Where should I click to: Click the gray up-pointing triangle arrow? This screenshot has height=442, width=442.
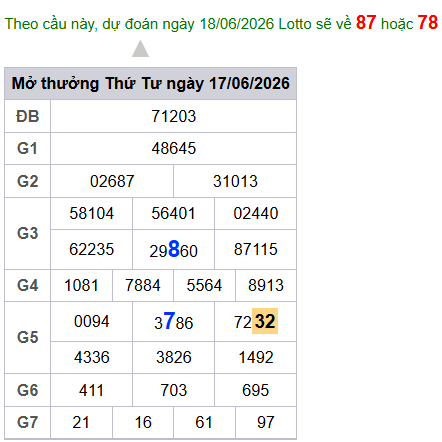point(140,49)
